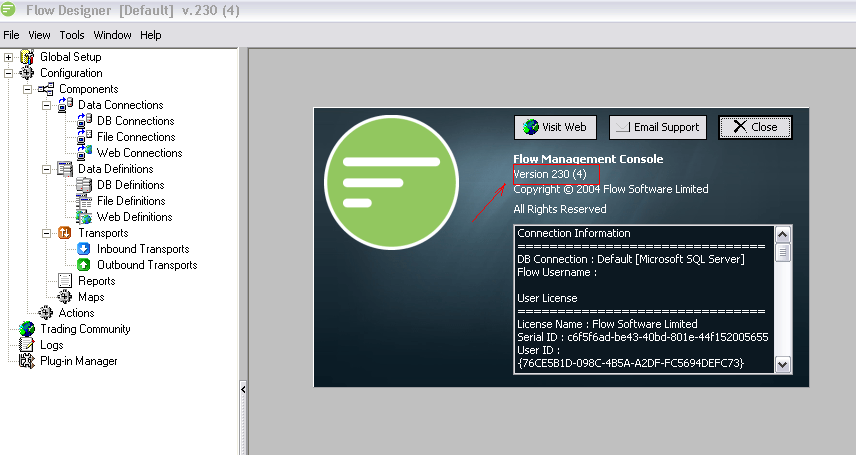The image size is (856, 455).
Task: Click the scroll up arrow in Connection Information
Action: (x=782, y=234)
